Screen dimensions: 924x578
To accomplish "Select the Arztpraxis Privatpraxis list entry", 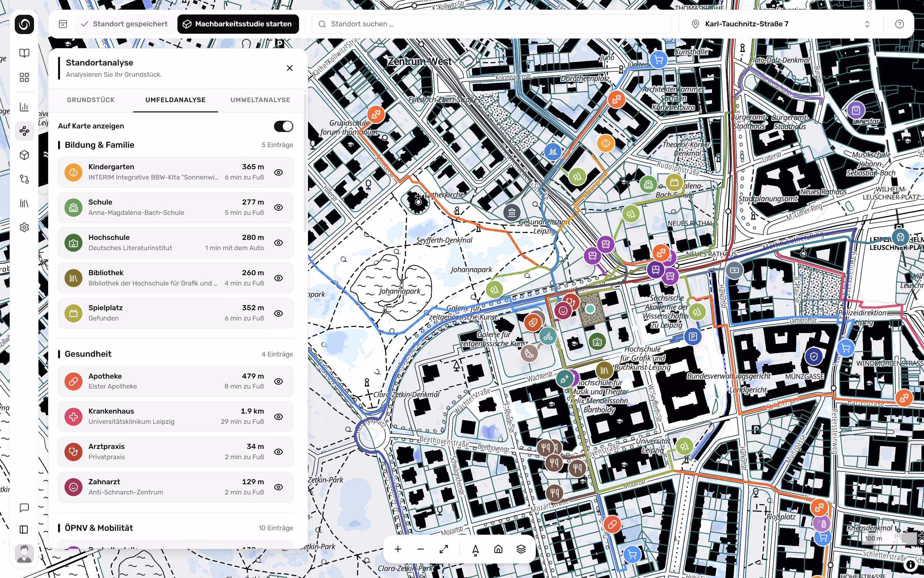I will pyautogui.click(x=175, y=452).
